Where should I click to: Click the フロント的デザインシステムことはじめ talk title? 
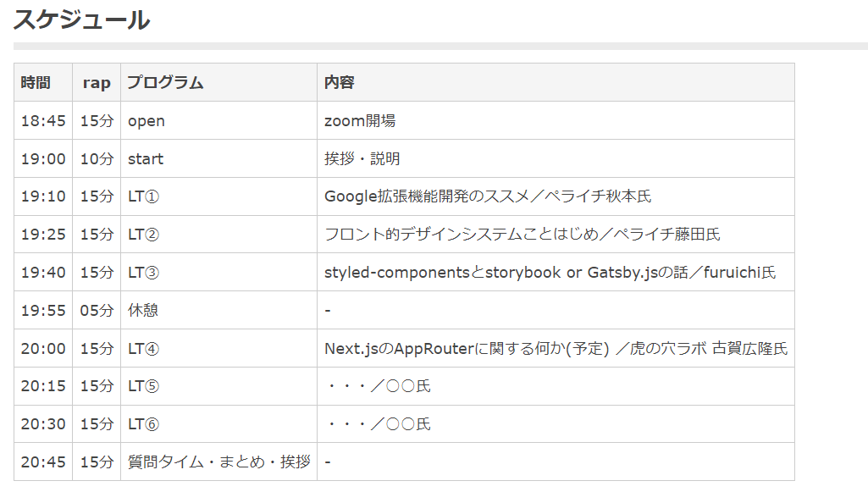coord(522,235)
